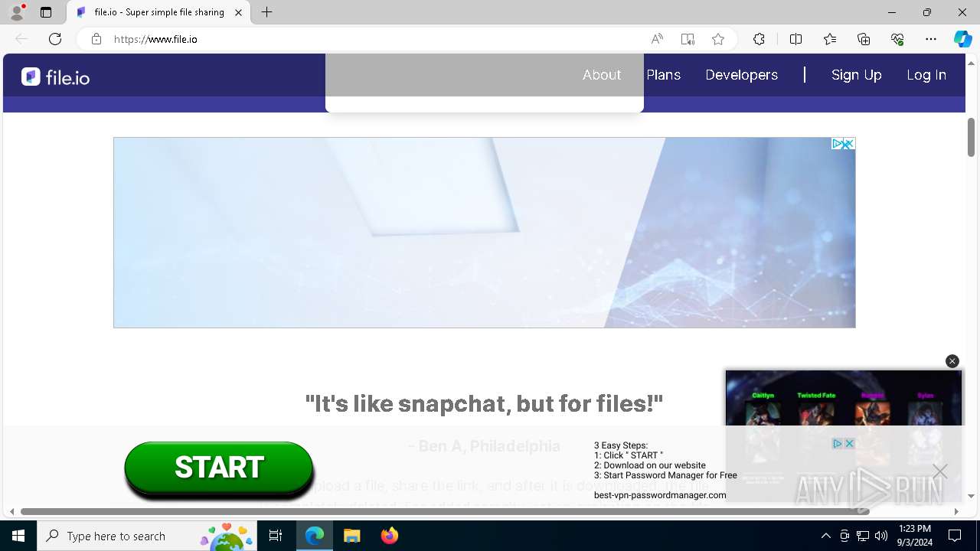Launch Firefox from taskbar
980x551 pixels.
(x=389, y=536)
